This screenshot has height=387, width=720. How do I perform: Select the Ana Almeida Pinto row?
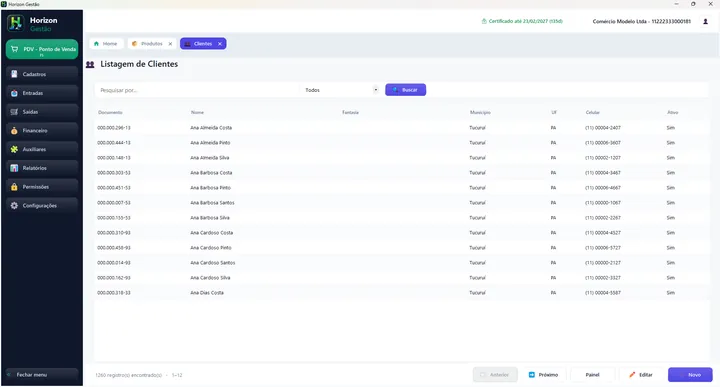pos(401,143)
